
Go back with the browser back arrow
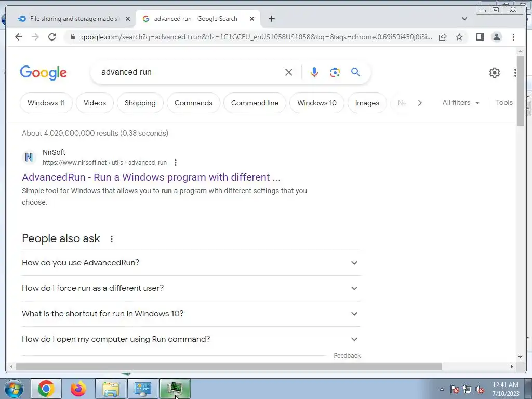click(19, 37)
